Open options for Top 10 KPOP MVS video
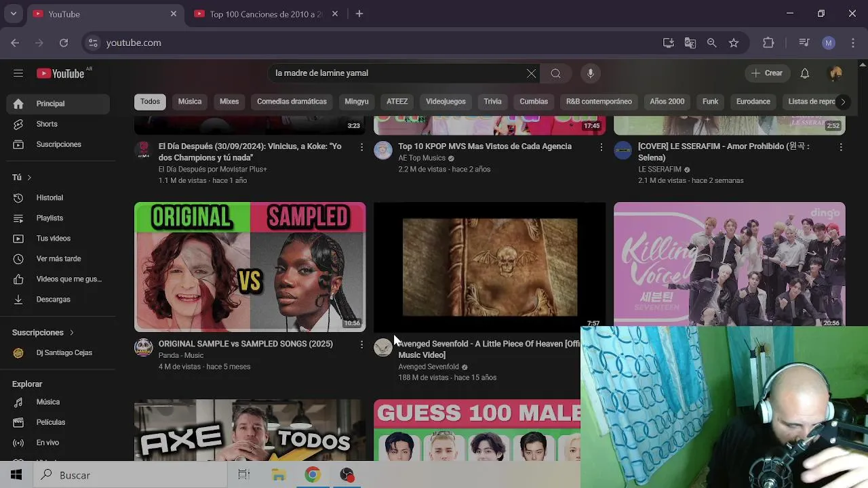 tap(601, 147)
